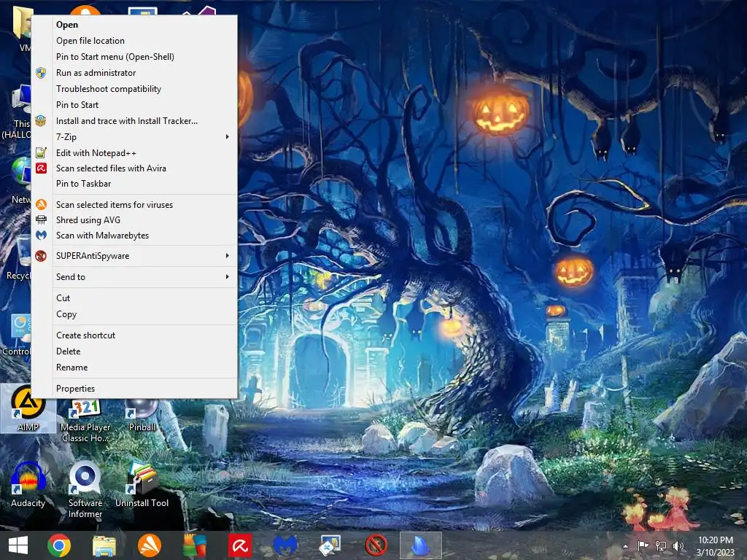Select the Media Player Classic desktop shortcut
The height and width of the screenshot is (560, 747).
coord(85,421)
